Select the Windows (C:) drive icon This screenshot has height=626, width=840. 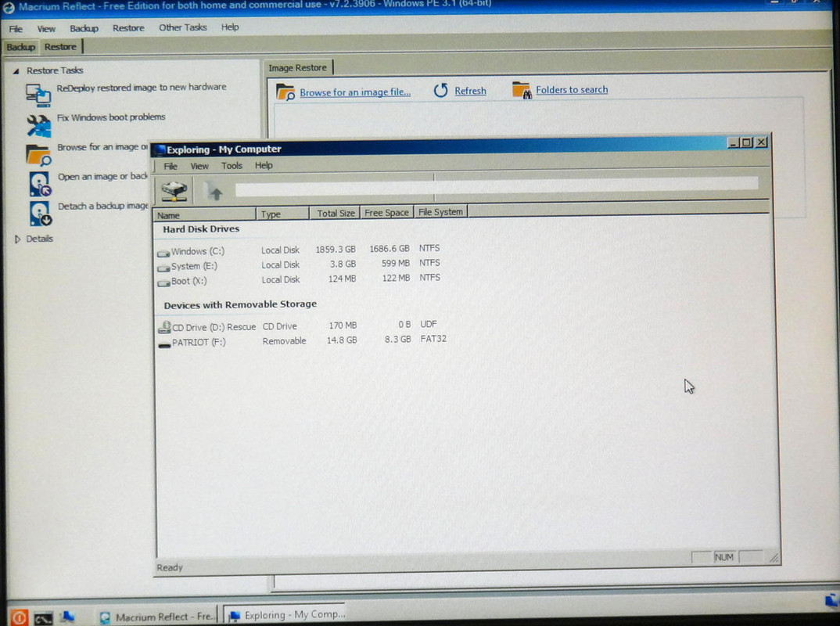pyautogui.click(x=163, y=252)
